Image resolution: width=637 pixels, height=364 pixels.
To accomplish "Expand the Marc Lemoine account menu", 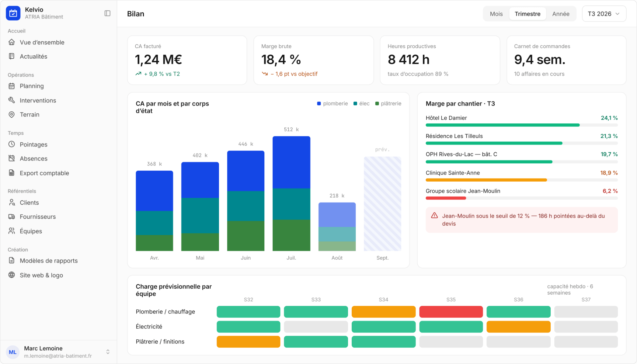I will coord(108,352).
